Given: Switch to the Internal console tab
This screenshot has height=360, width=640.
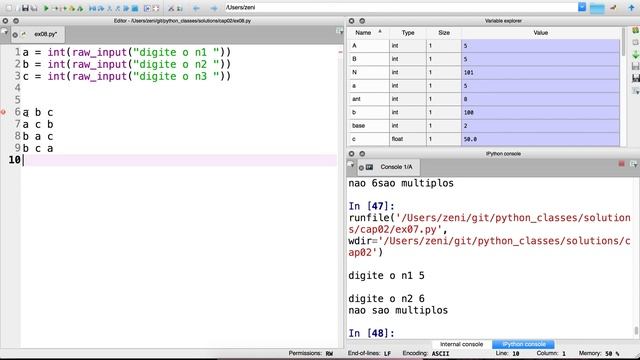Looking at the screenshot, I should pyautogui.click(x=461, y=344).
